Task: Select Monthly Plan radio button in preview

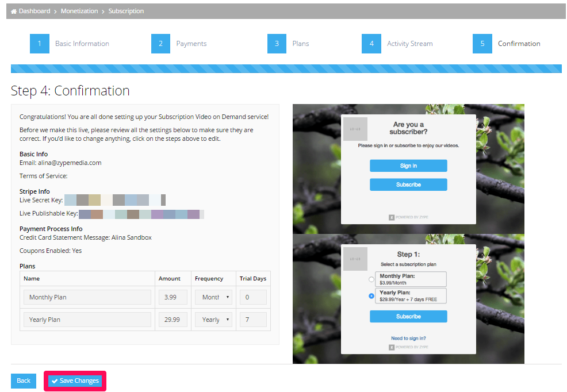Action: 371,279
